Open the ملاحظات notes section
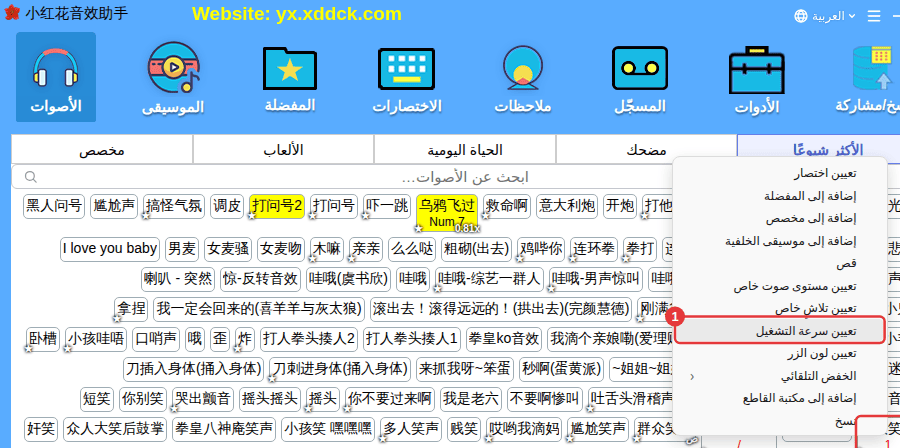 pyautogui.click(x=522, y=77)
